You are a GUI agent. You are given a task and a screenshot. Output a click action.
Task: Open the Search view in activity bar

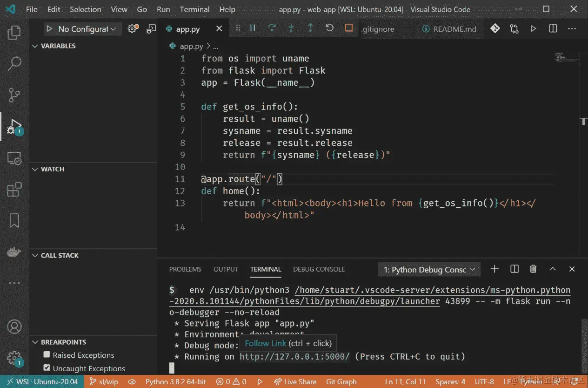[x=14, y=64]
